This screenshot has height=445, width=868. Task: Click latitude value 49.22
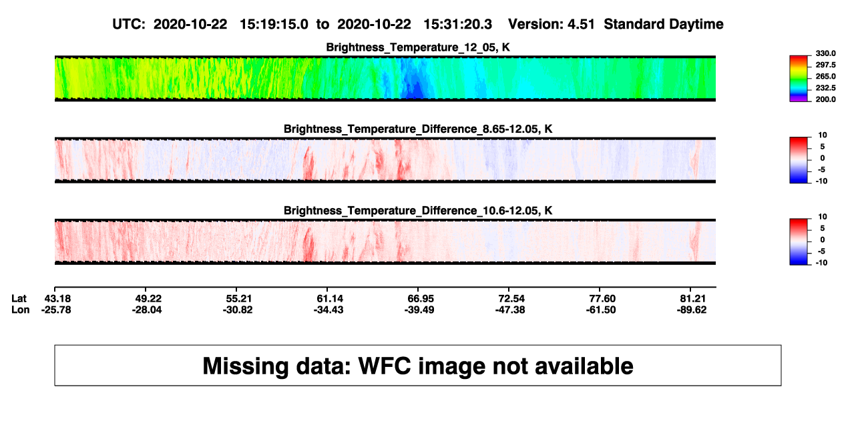pos(148,298)
